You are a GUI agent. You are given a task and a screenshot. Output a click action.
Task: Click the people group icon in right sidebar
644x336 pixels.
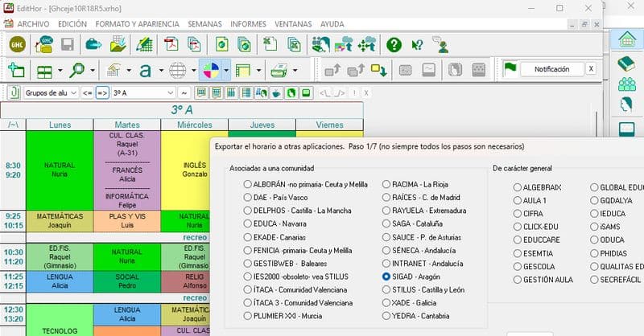tap(627, 84)
